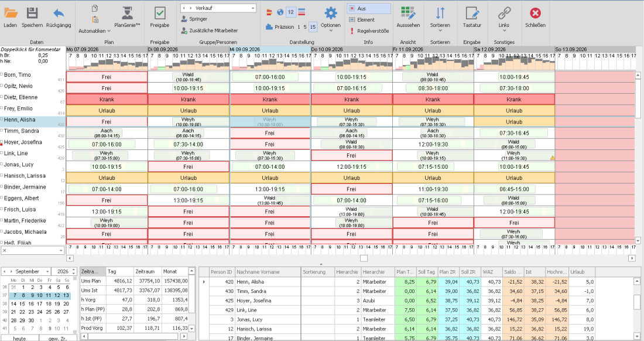Click the Saldo column header

(513, 272)
